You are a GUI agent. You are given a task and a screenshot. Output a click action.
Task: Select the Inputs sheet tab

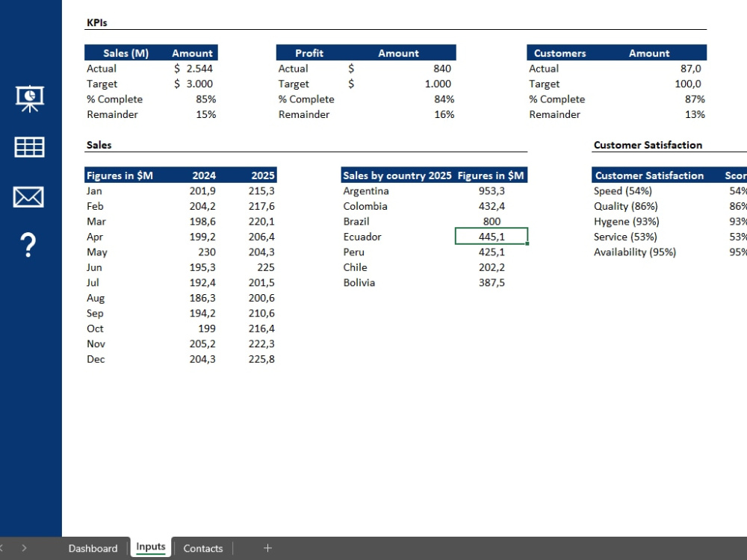(151, 547)
